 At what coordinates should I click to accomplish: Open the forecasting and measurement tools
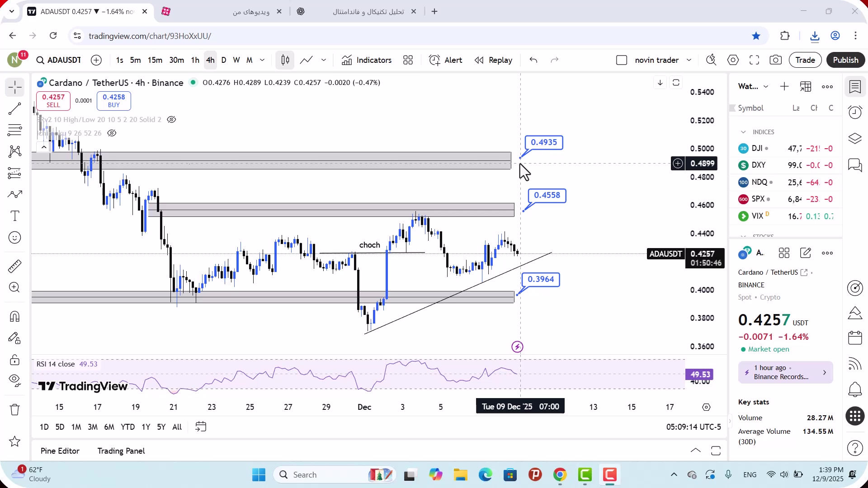(15, 173)
